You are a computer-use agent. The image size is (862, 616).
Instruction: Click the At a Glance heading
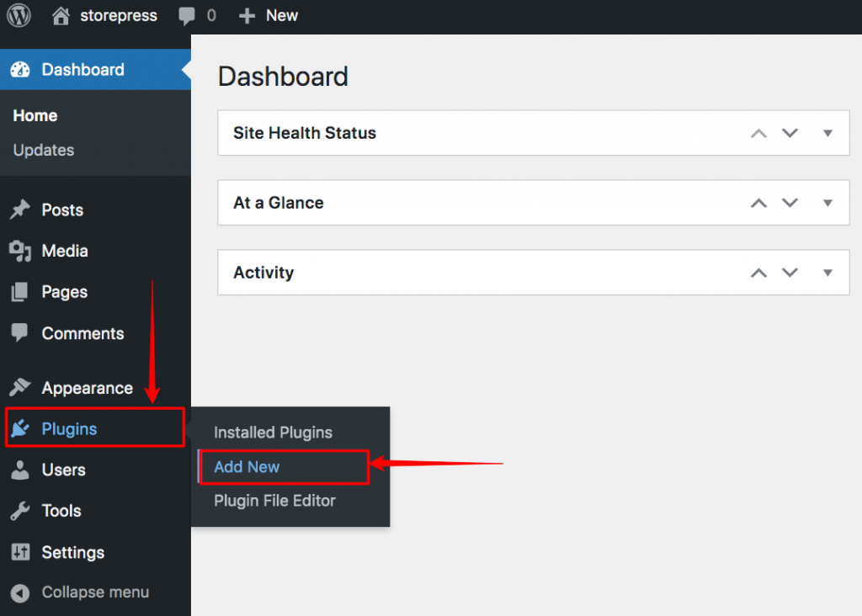click(278, 203)
